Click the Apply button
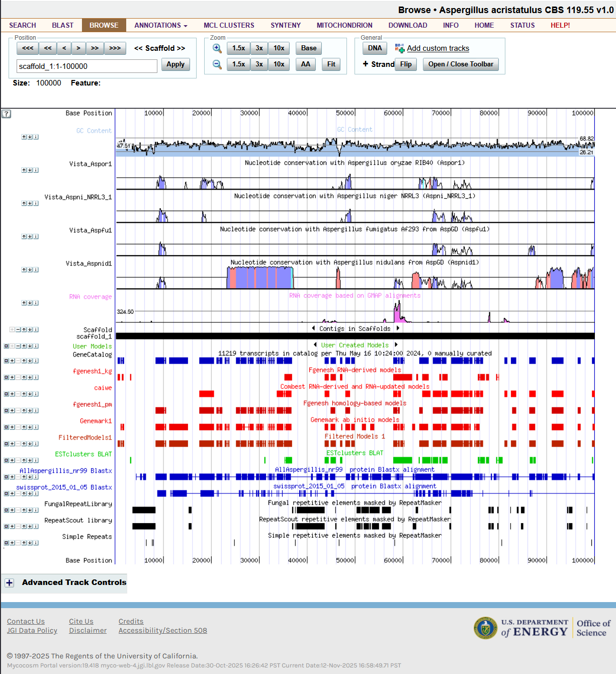The image size is (616, 674). 175,64
